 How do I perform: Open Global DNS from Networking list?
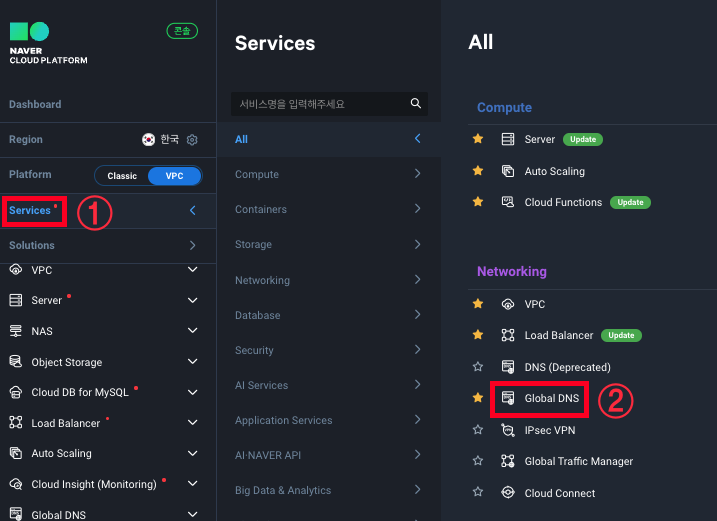551,398
